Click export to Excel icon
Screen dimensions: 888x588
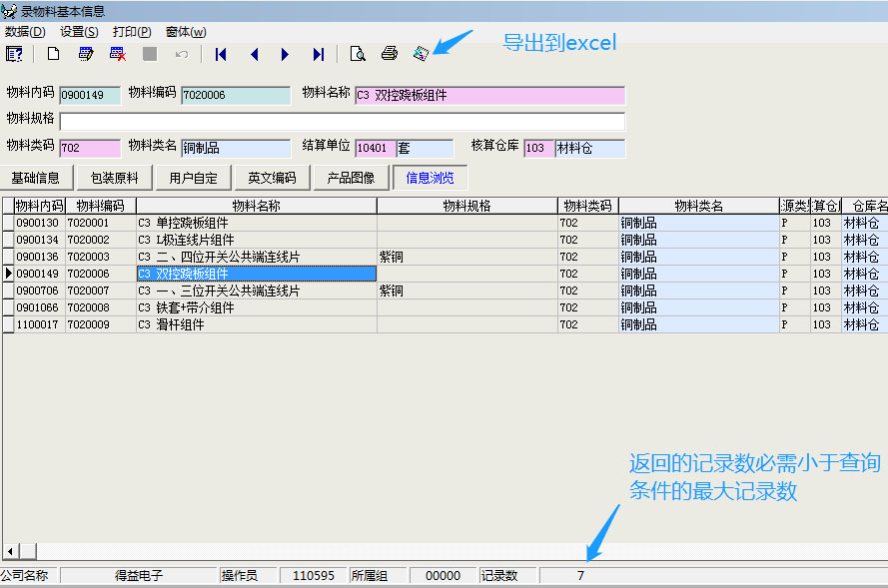[421, 54]
